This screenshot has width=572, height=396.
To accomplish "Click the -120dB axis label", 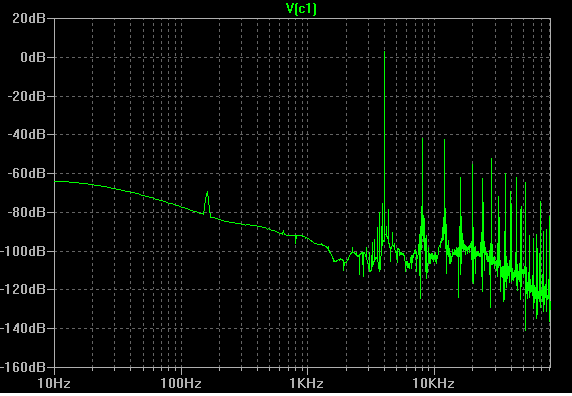I will pos(23,290).
